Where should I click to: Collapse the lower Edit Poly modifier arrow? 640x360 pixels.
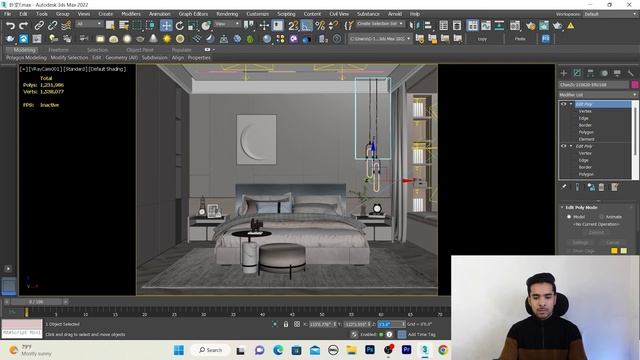coord(571,146)
